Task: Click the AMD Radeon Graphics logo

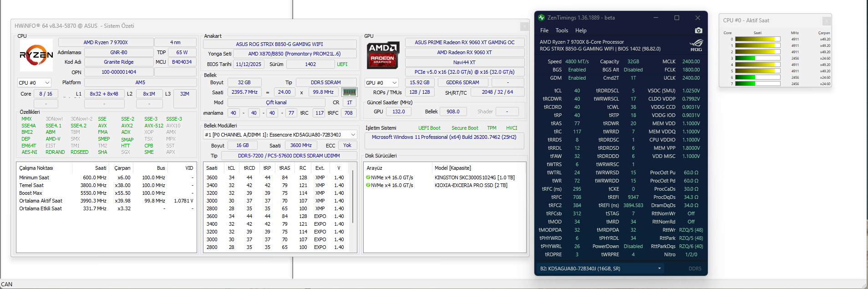Action: coord(383,55)
